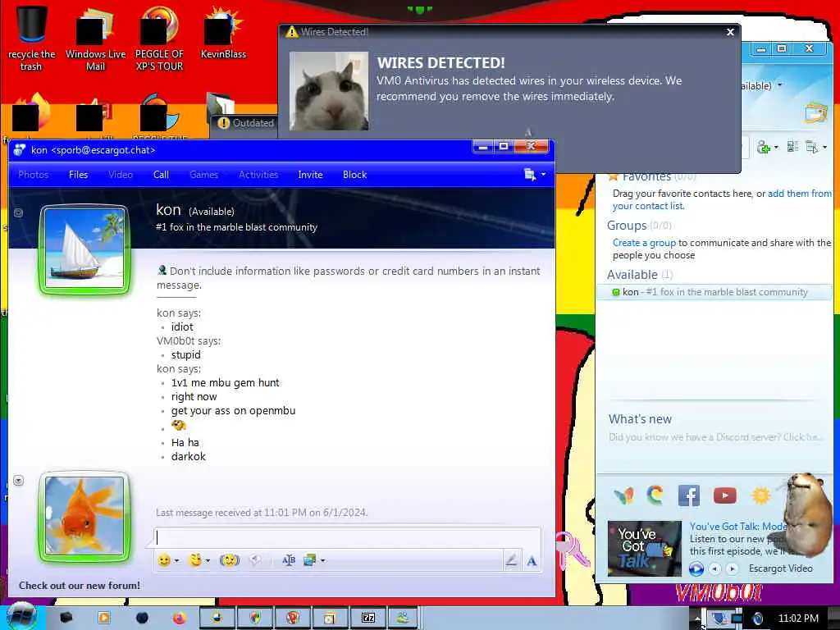
Task: Click kon's sailboat display picture
Action: (x=84, y=249)
